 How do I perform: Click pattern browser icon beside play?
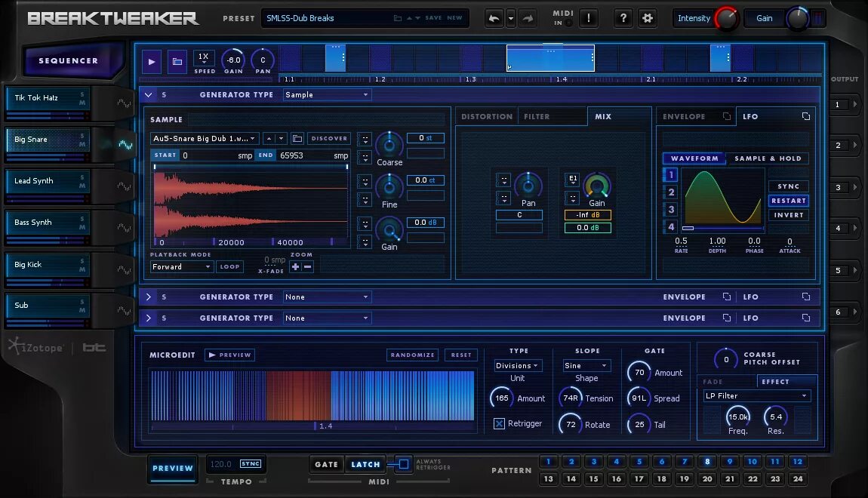pos(177,62)
